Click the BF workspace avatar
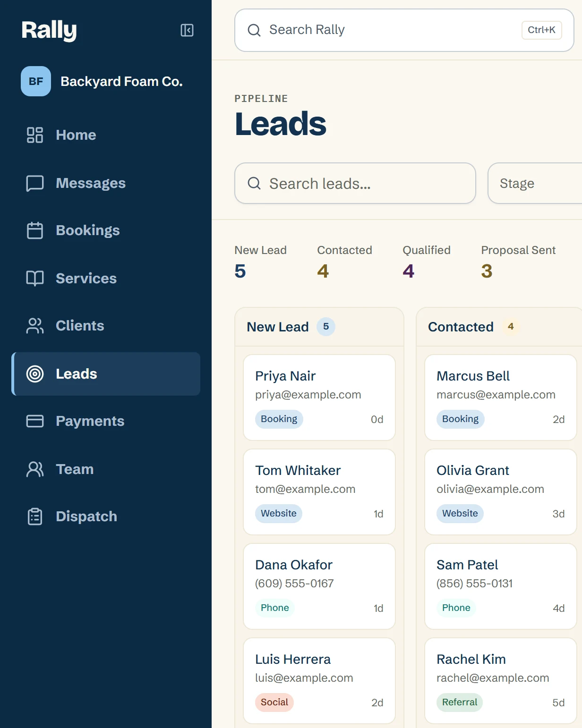 (x=36, y=81)
